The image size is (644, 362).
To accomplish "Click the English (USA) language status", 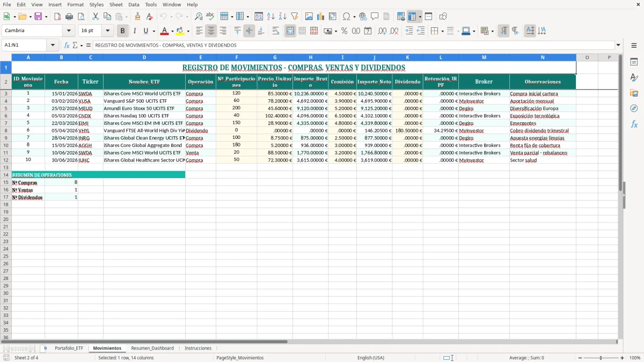I will pyautogui.click(x=371, y=358).
